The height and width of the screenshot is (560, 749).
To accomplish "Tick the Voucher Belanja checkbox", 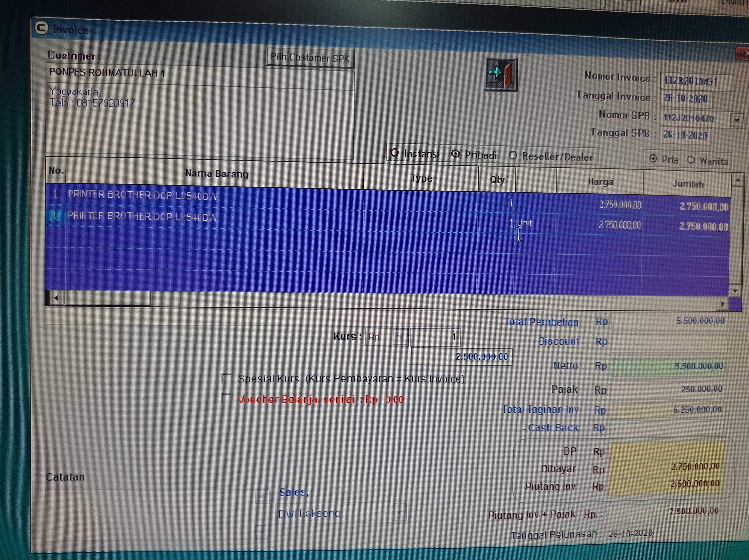I will pyautogui.click(x=226, y=398).
